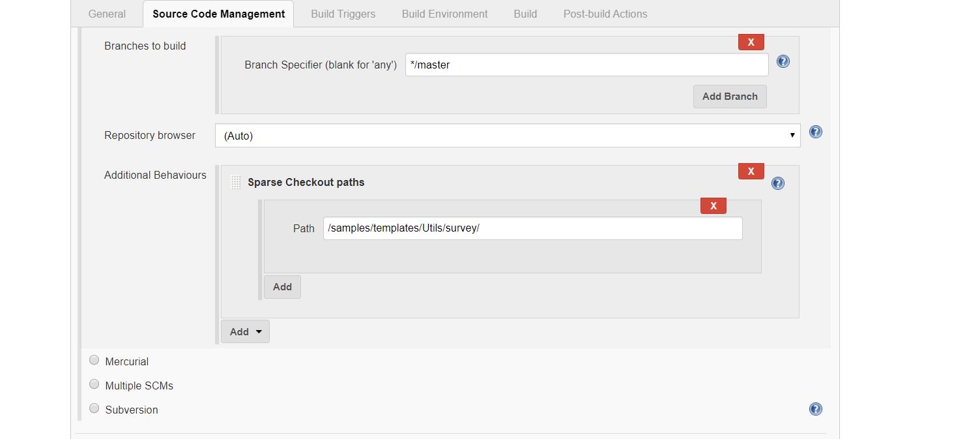Click the Additional Behaviours label
Image resolution: width=980 pixels, height=439 pixels.
[x=155, y=175]
